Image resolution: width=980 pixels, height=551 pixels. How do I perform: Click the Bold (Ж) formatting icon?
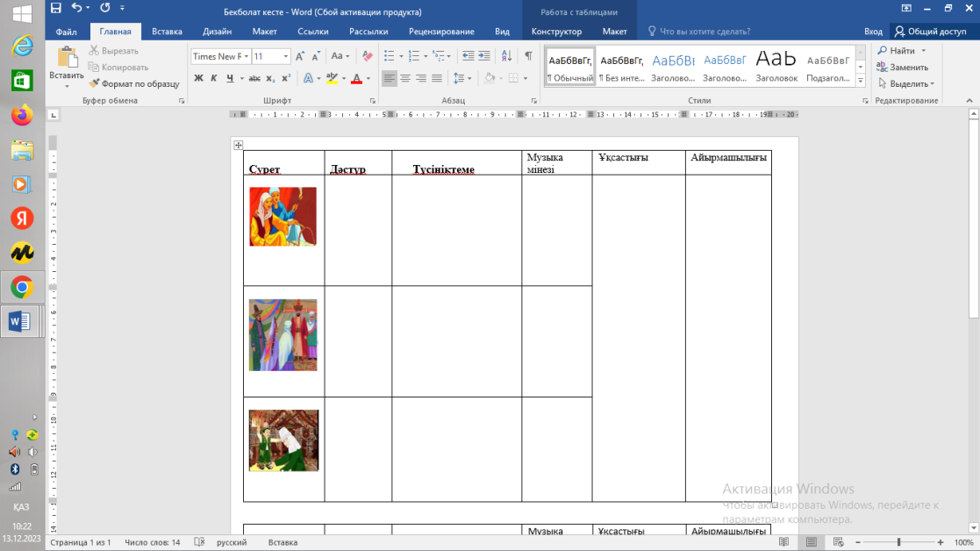pos(199,78)
